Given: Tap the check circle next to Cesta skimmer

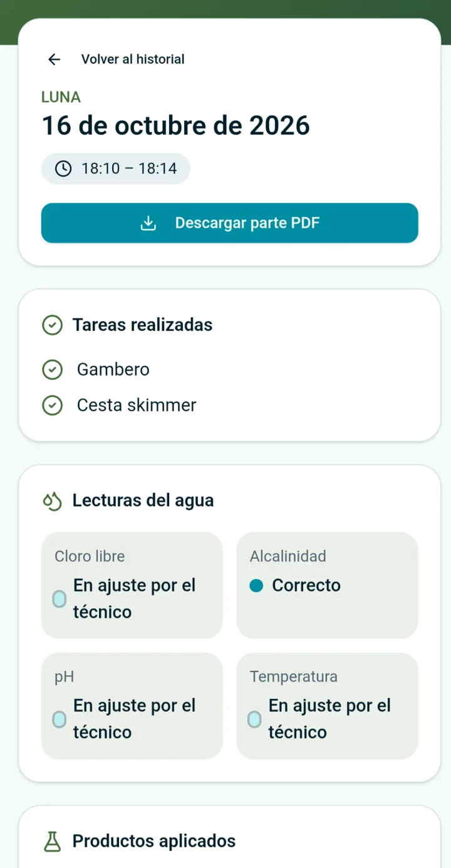Looking at the screenshot, I should click(52, 406).
